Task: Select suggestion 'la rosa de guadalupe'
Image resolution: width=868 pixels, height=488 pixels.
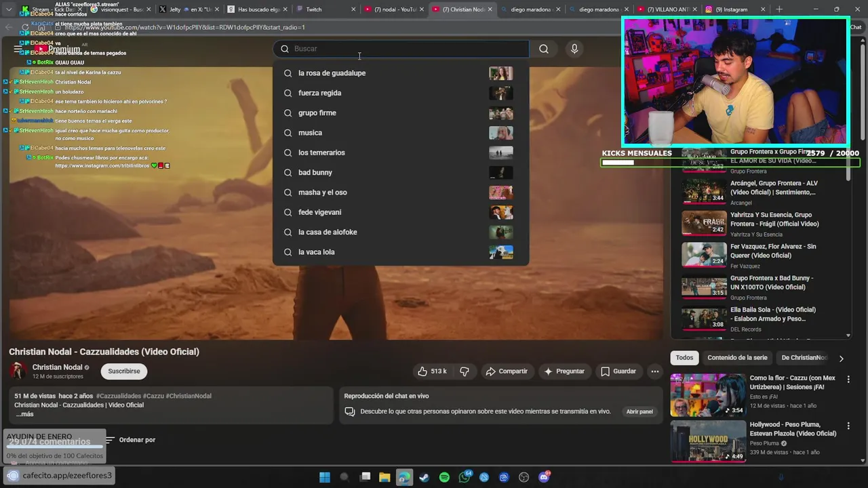Action: coord(401,73)
